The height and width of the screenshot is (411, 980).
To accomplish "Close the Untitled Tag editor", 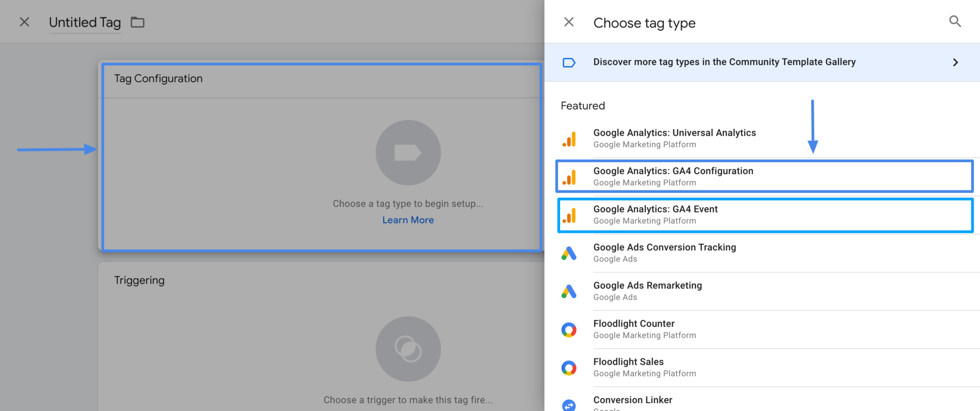I will pyautogui.click(x=24, y=22).
